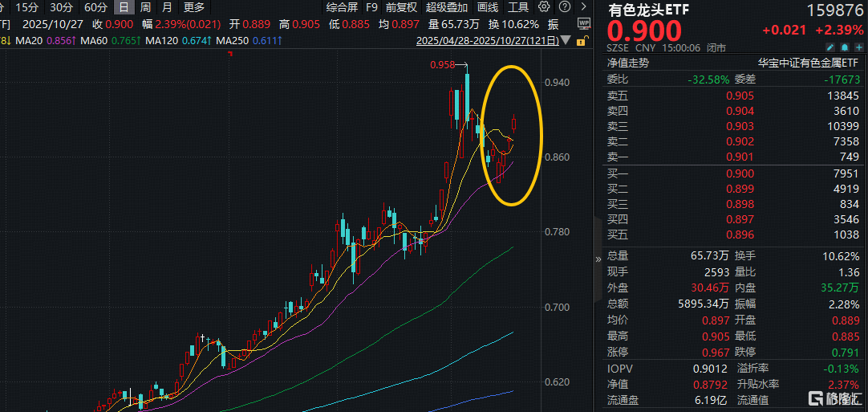Click the 委比 value -32.58%
Viewport: 868px width, 412px height.
708,80
